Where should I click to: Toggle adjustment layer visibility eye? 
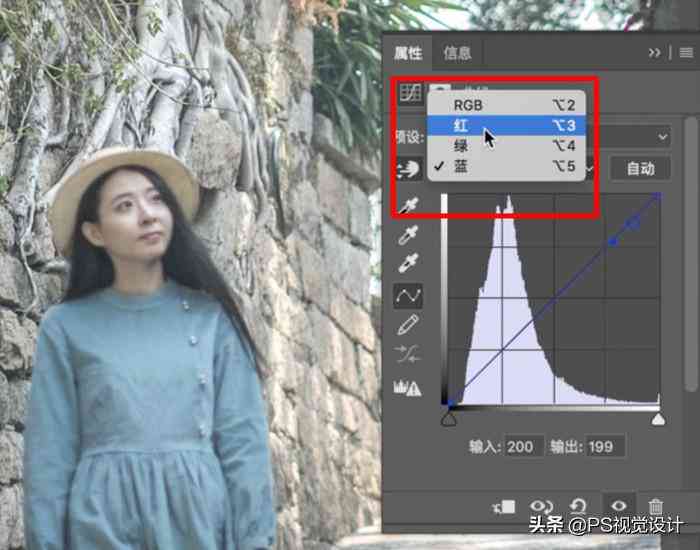(619, 506)
